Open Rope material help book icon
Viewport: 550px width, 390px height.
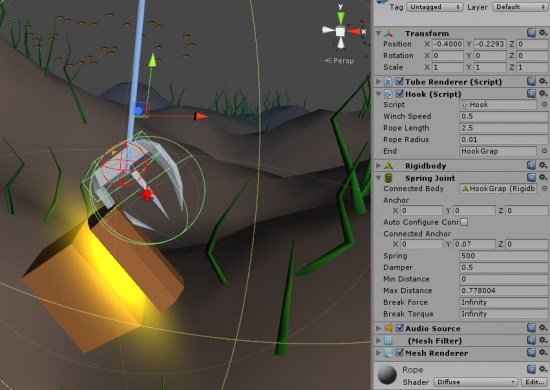click(531, 369)
